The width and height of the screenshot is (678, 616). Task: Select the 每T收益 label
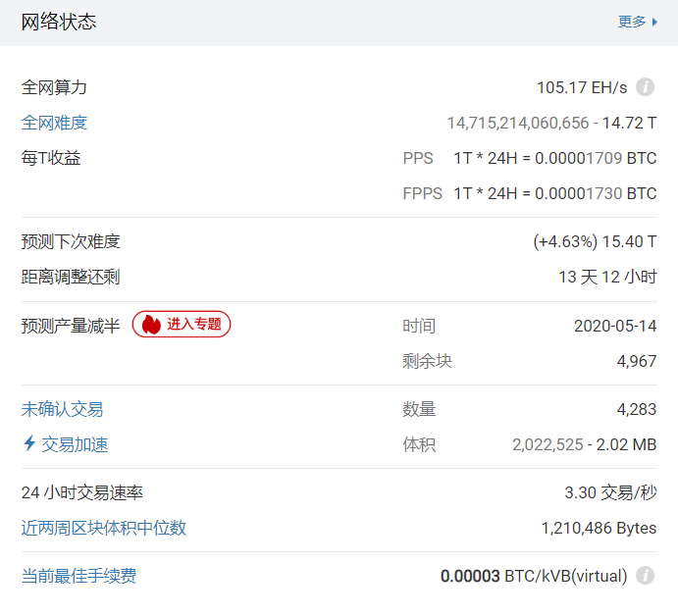point(51,158)
